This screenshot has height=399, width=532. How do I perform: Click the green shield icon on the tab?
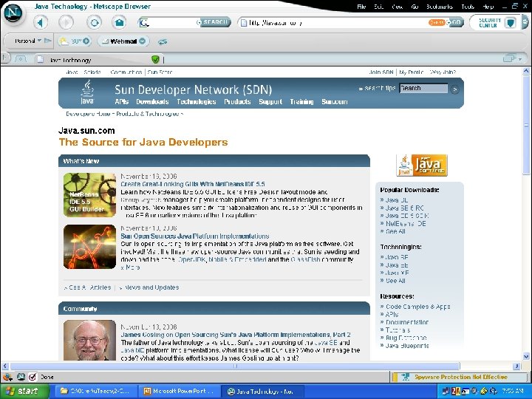(155, 60)
